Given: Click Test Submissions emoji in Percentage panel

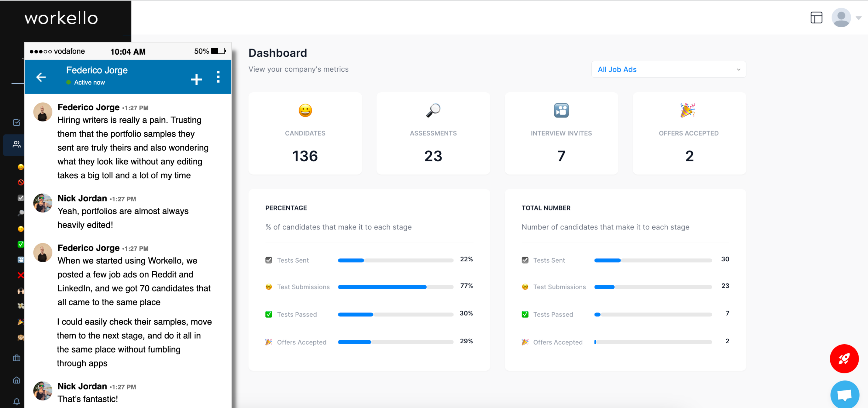Looking at the screenshot, I should pyautogui.click(x=269, y=287).
